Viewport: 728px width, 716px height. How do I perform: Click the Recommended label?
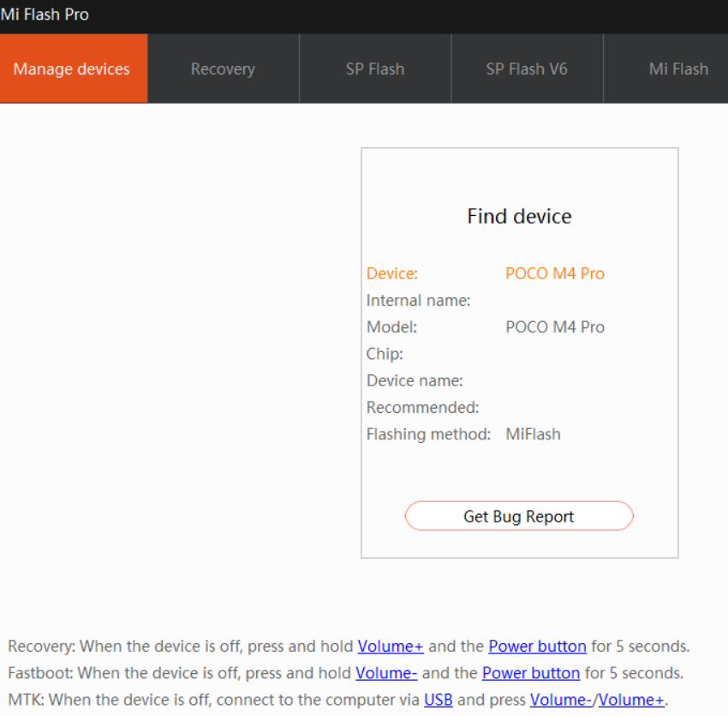(x=422, y=408)
